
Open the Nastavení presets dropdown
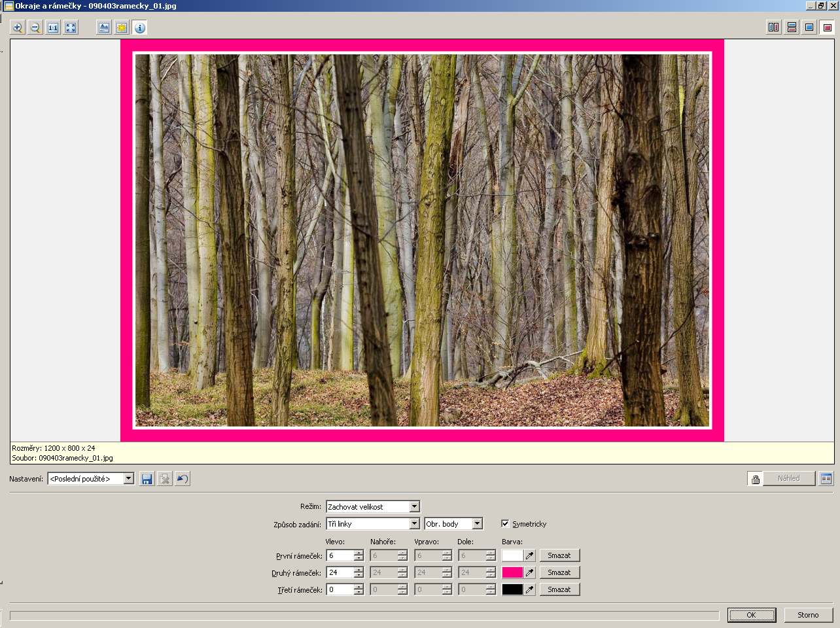tap(128, 479)
